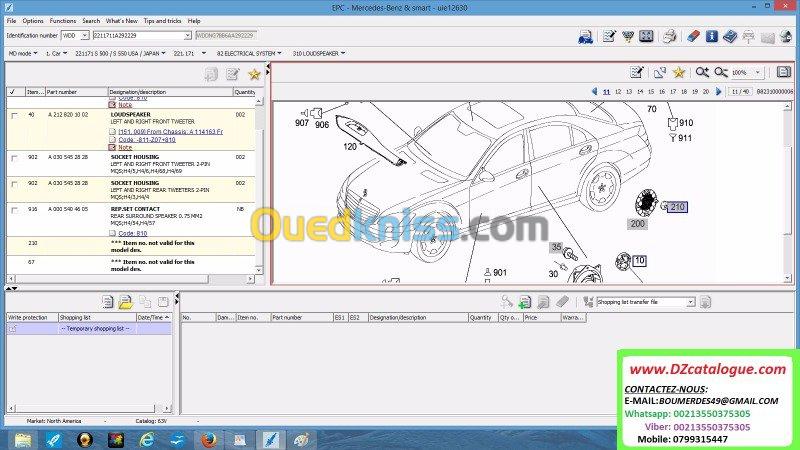Screen dimensions: 800x450
Task: Open the 221.171 dropdown
Action: tap(189, 53)
